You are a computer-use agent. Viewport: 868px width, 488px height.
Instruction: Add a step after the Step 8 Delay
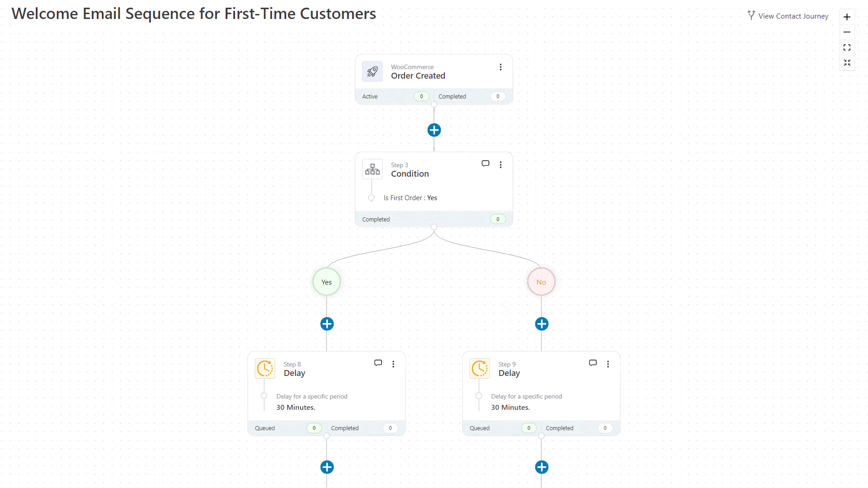point(327,467)
